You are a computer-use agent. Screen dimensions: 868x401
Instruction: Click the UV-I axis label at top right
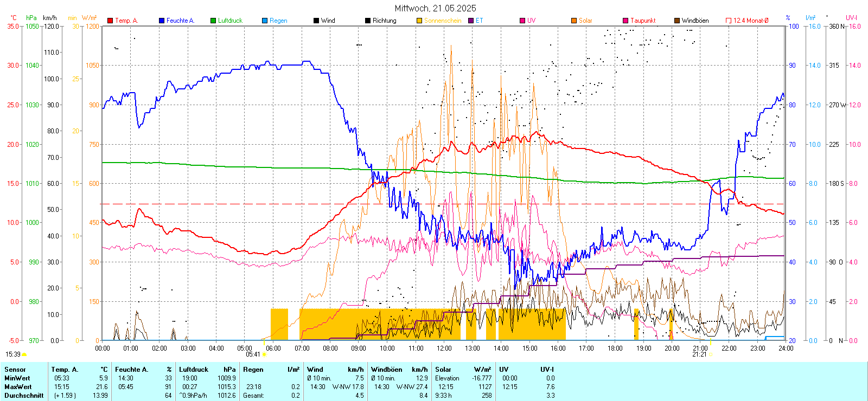(851, 18)
